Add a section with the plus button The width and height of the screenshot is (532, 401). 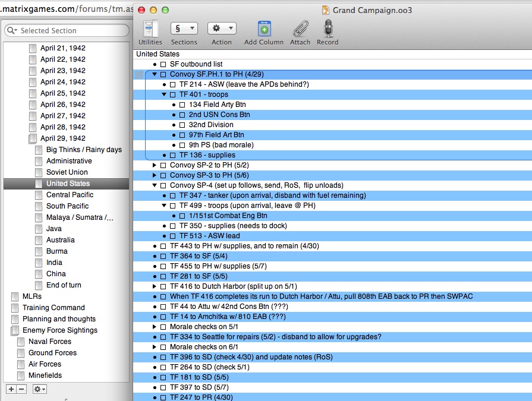pyautogui.click(x=11, y=389)
